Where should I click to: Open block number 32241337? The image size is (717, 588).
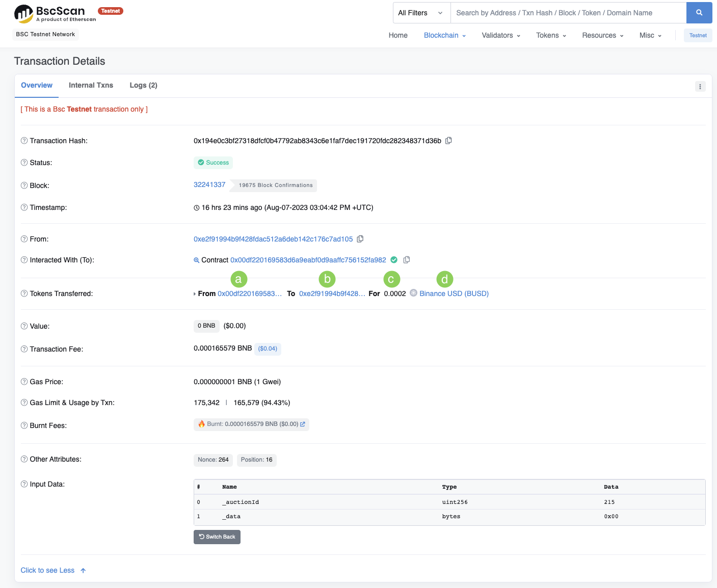coord(209,184)
